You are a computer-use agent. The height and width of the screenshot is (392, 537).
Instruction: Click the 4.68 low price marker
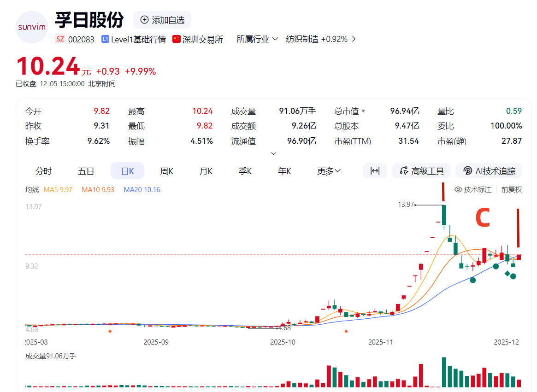[x=284, y=328]
